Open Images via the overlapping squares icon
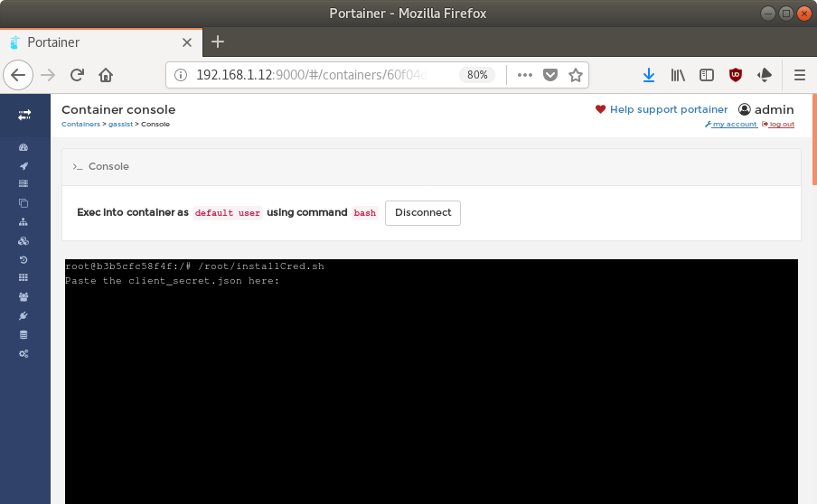The image size is (817, 504). coord(23,203)
